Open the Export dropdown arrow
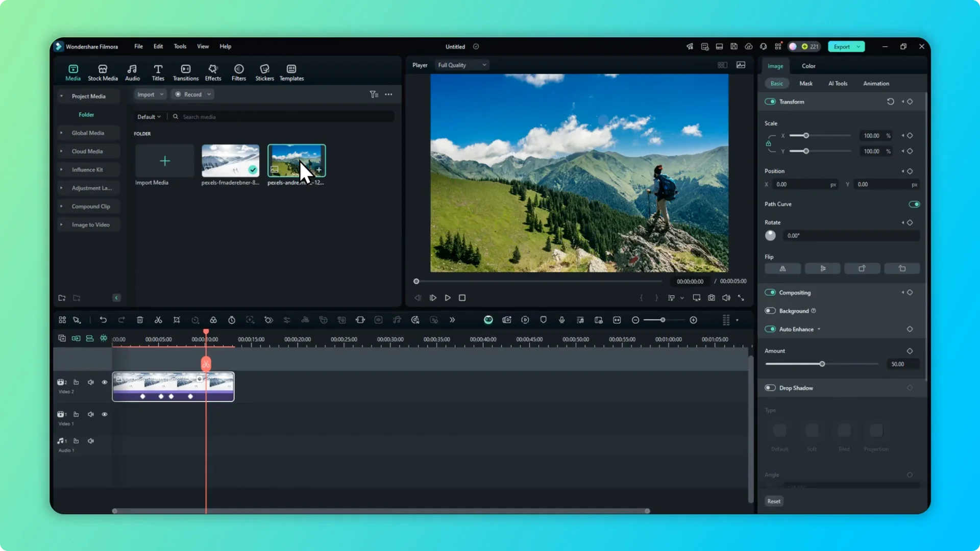This screenshot has width=980, height=551. pos(859,46)
